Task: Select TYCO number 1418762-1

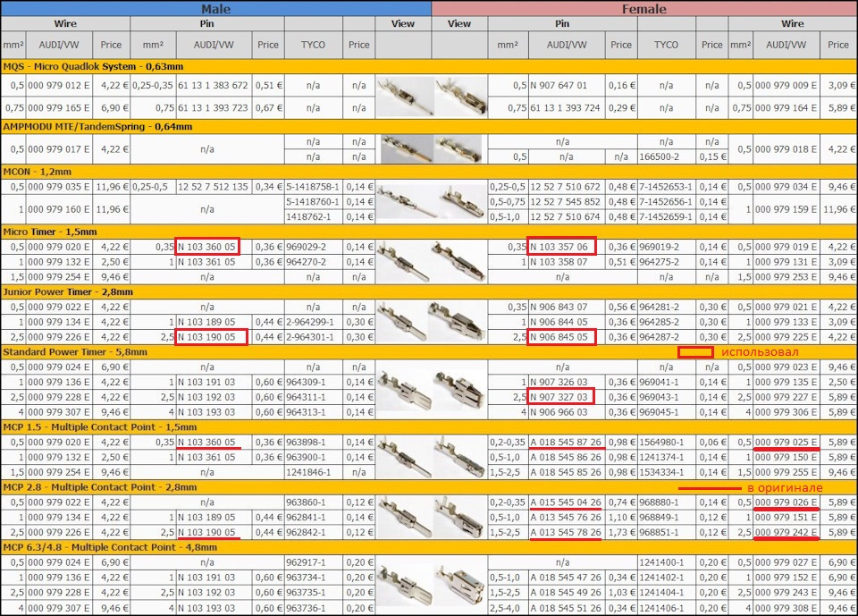Action: click(x=308, y=217)
